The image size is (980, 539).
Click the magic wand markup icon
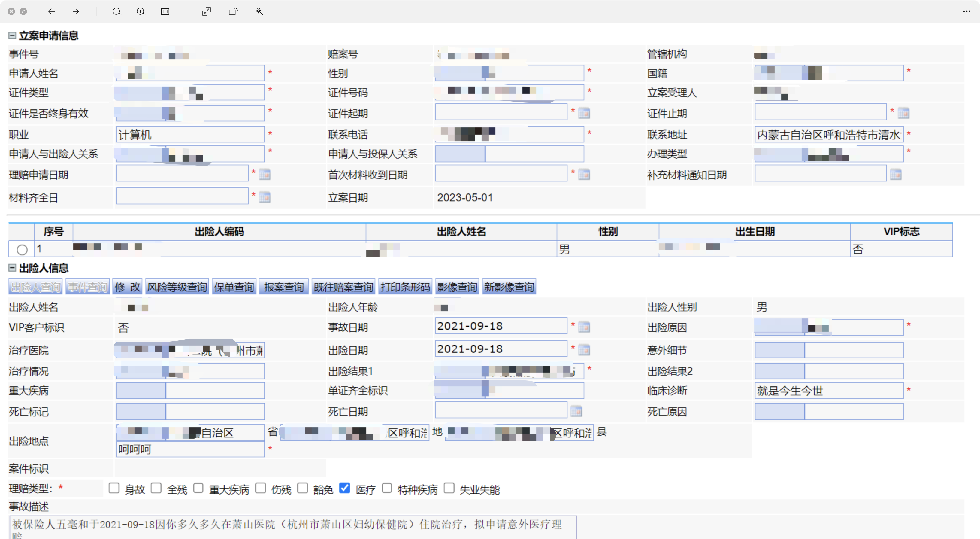[x=259, y=11]
